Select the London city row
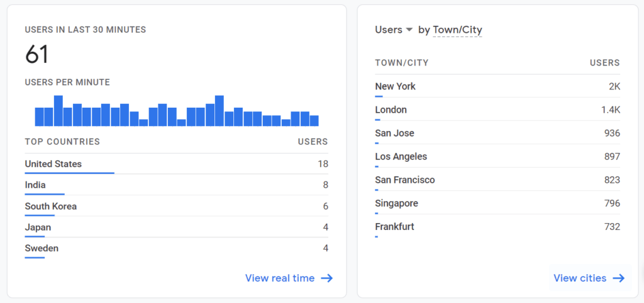 497,110
